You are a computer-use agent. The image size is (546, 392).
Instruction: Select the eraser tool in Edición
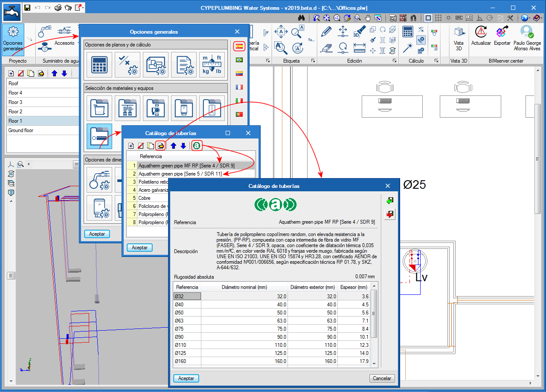(327, 47)
